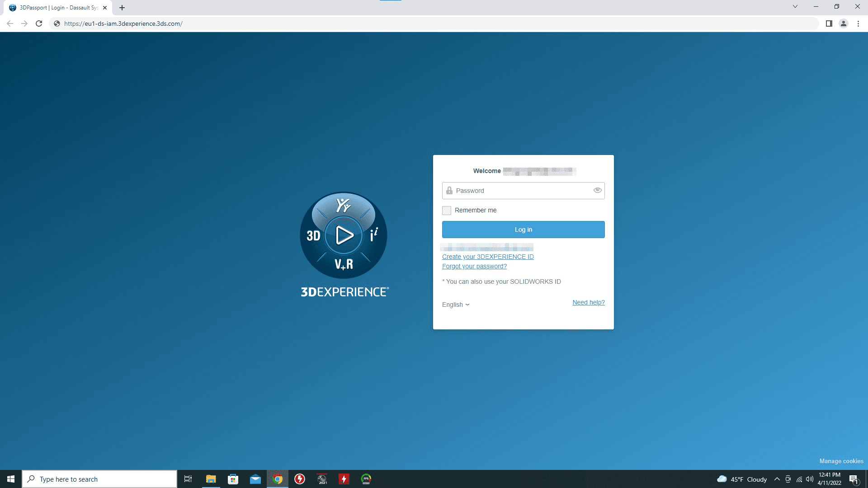Open the browser side panel icon
The image size is (868, 488).
[829, 23]
